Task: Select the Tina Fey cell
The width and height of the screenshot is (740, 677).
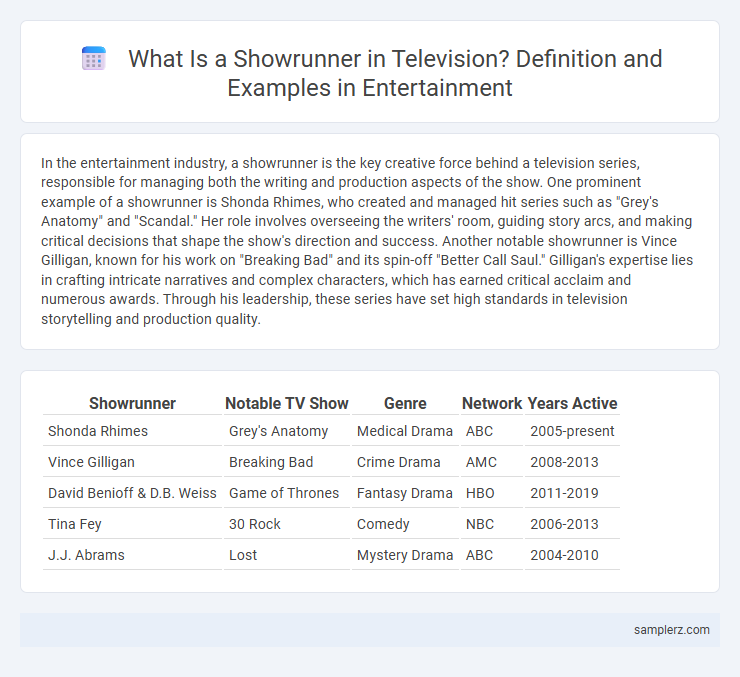Action: [x=132, y=524]
